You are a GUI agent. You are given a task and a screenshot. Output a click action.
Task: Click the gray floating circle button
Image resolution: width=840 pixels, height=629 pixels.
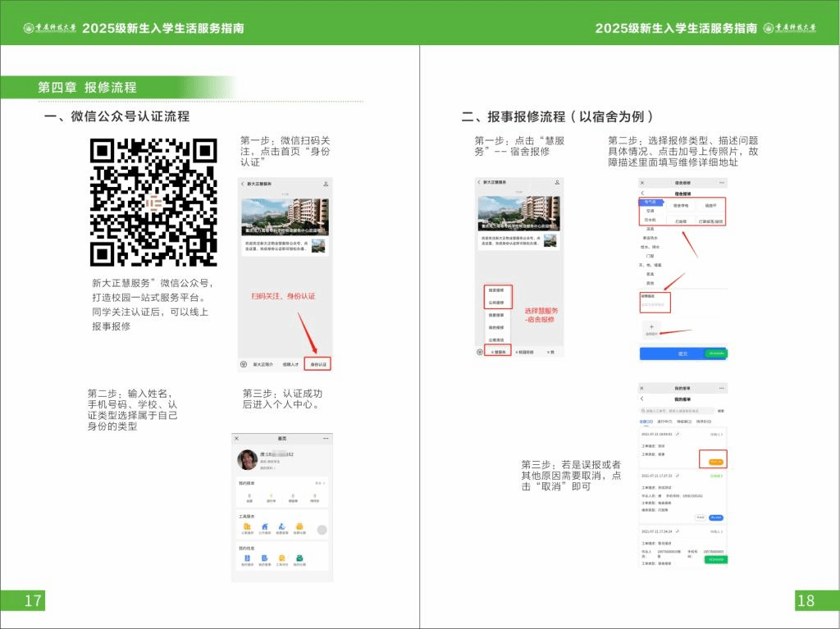[322, 530]
